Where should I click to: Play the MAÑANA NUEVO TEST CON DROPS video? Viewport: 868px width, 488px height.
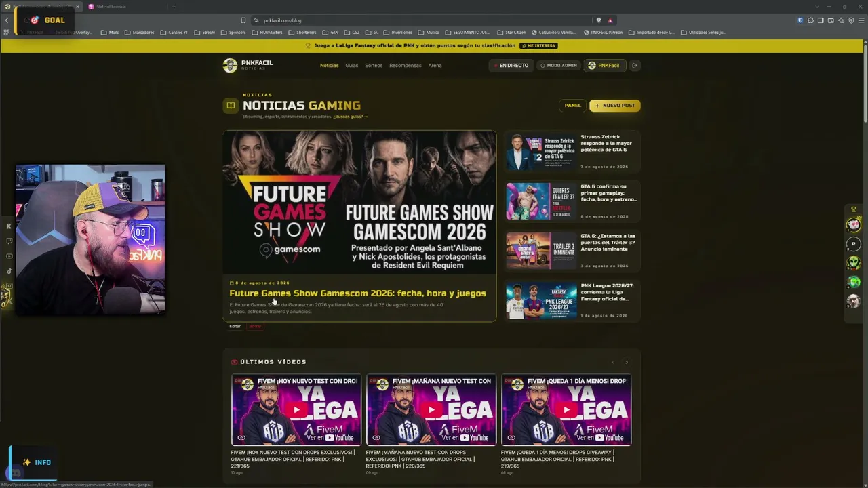point(431,409)
